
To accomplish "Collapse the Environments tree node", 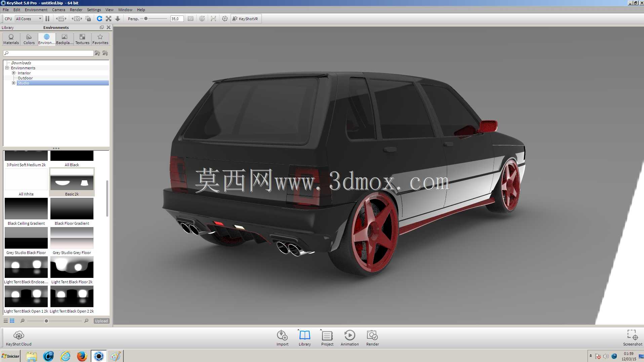I will (7, 68).
